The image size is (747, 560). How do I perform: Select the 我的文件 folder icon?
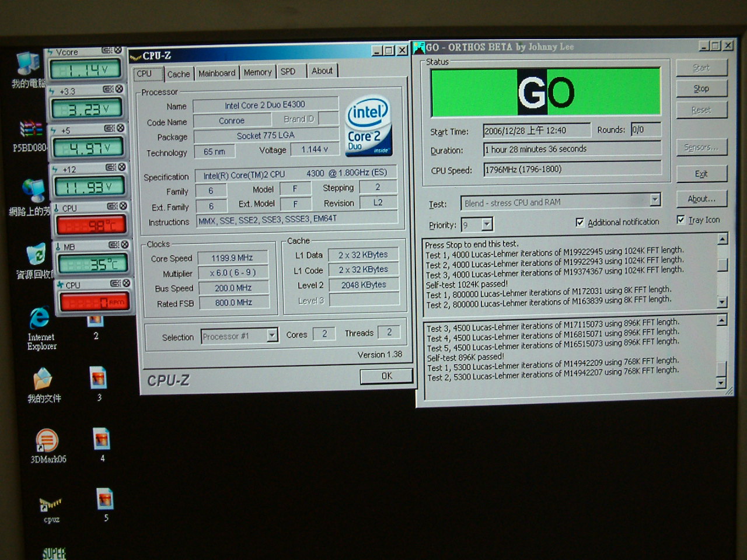click(x=43, y=379)
